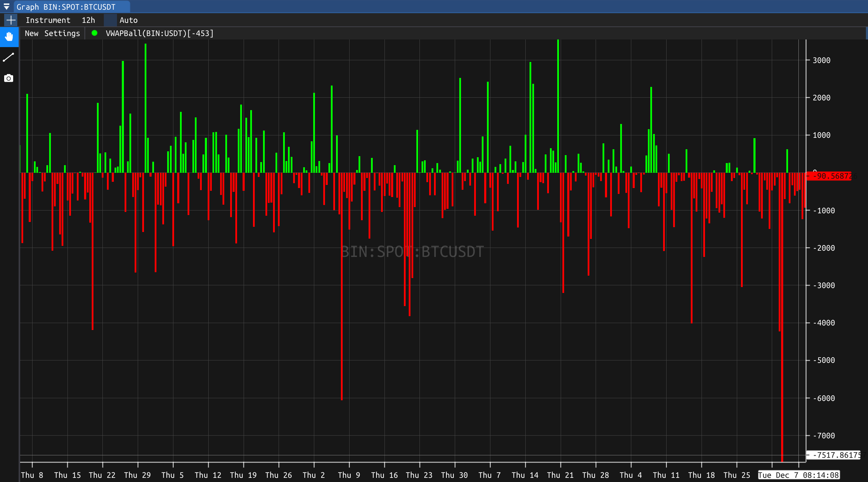868x482 pixels.
Task: Click the Thu 30 date label
Action: point(454,475)
